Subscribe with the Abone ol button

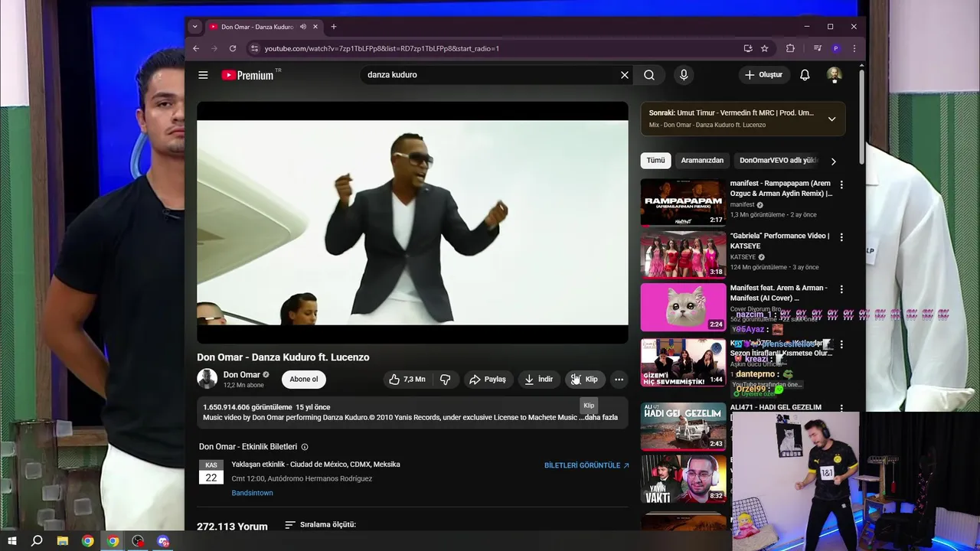click(303, 380)
